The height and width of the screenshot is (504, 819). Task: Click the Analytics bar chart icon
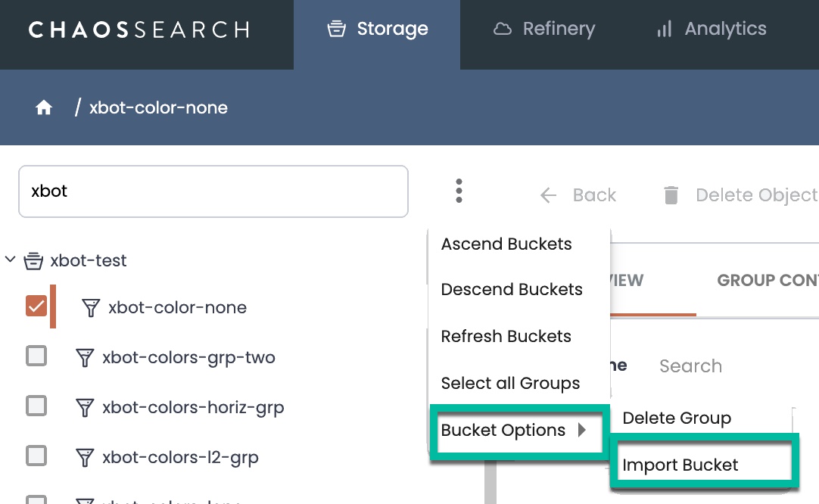coord(665,29)
